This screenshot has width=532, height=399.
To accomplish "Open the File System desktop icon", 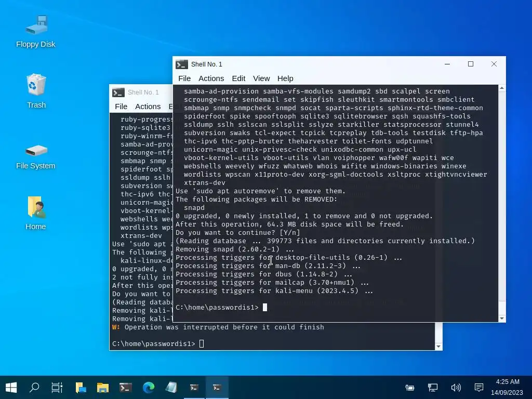I will click(x=36, y=156).
